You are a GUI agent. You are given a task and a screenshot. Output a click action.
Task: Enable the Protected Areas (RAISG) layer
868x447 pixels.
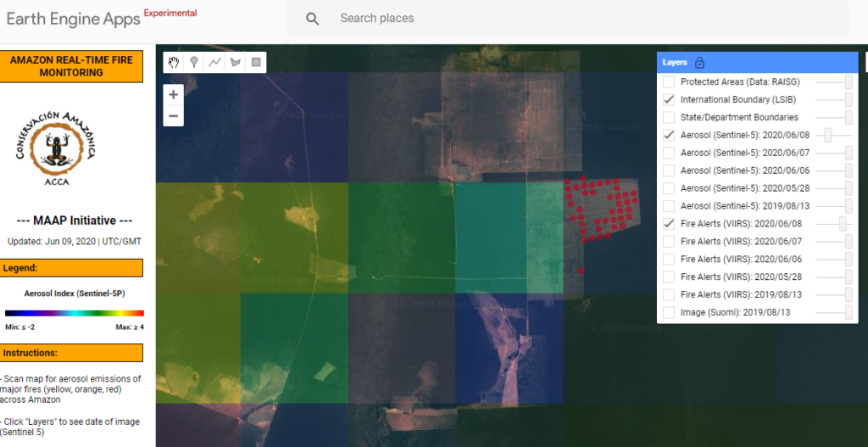[x=669, y=82]
